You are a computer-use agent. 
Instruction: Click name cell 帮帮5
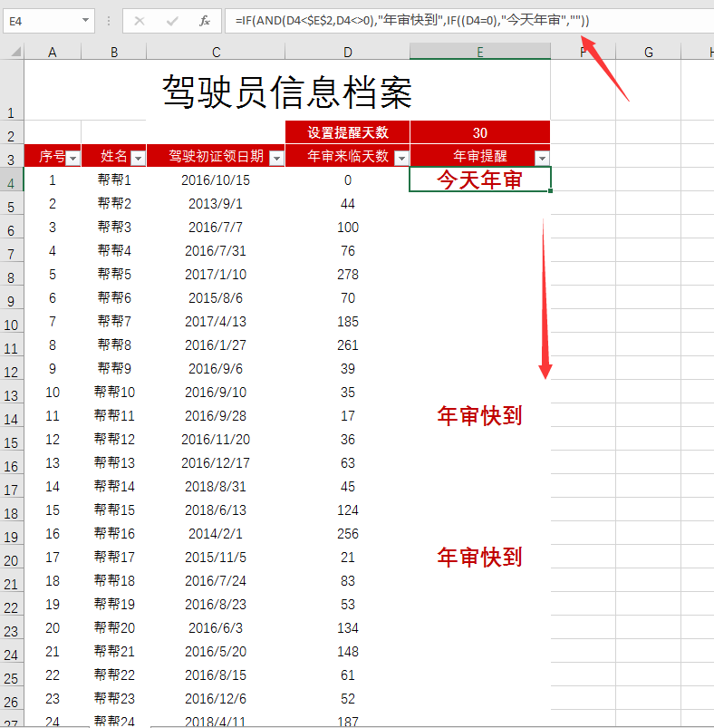pos(114,274)
